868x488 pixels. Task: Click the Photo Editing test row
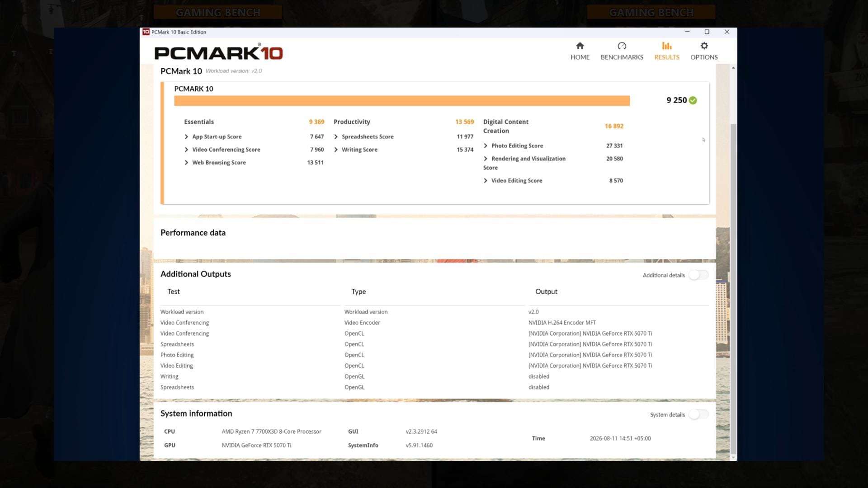177,355
